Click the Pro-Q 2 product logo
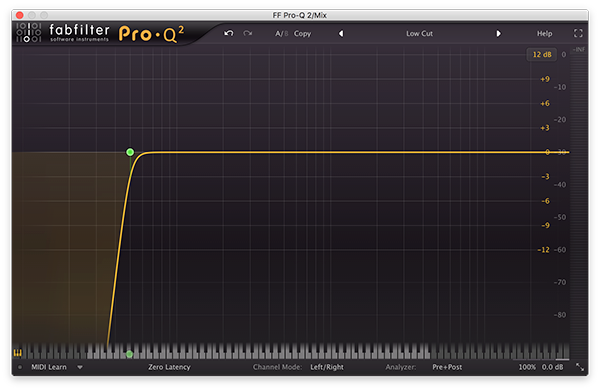 pyautogui.click(x=151, y=34)
